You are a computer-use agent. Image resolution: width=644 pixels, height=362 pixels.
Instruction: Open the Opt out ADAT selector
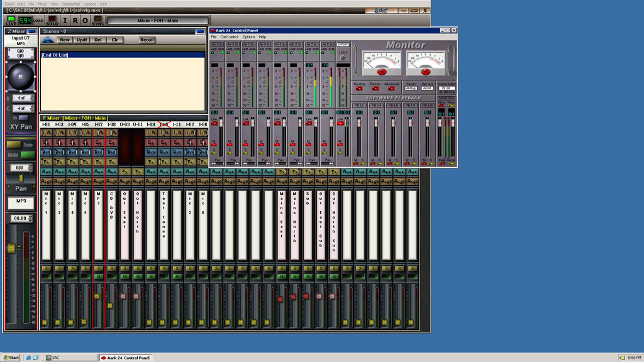[427, 88]
